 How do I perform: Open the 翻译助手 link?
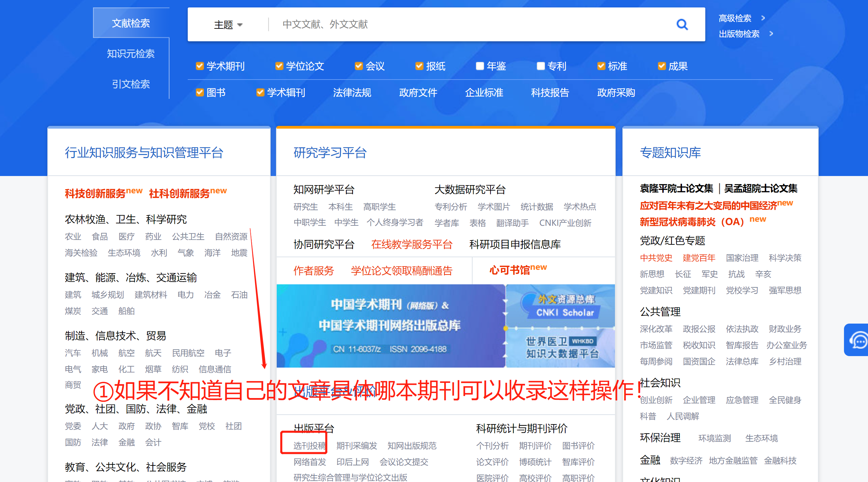(x=512, y=223)
